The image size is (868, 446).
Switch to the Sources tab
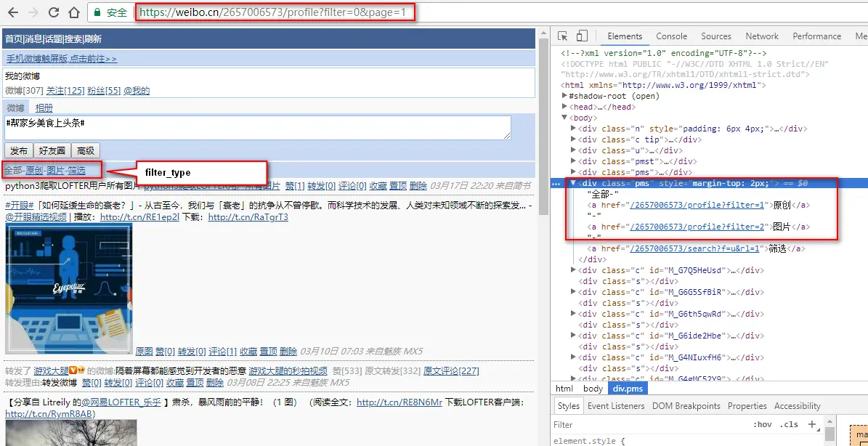click(715, 36)
